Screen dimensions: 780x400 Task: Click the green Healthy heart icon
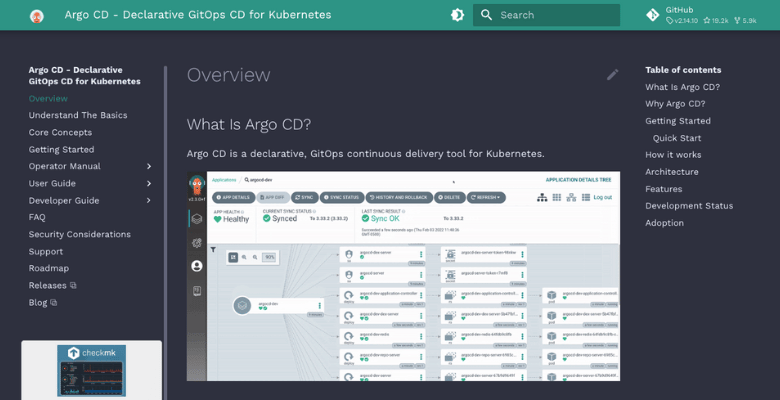[217, 219]
